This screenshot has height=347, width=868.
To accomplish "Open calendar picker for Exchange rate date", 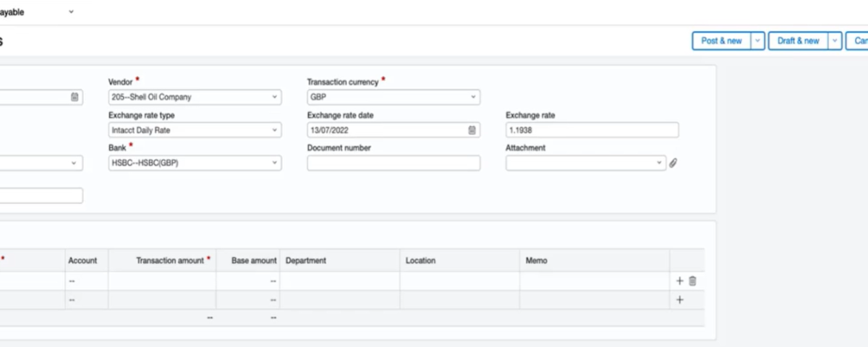I will tap(472, 130).
